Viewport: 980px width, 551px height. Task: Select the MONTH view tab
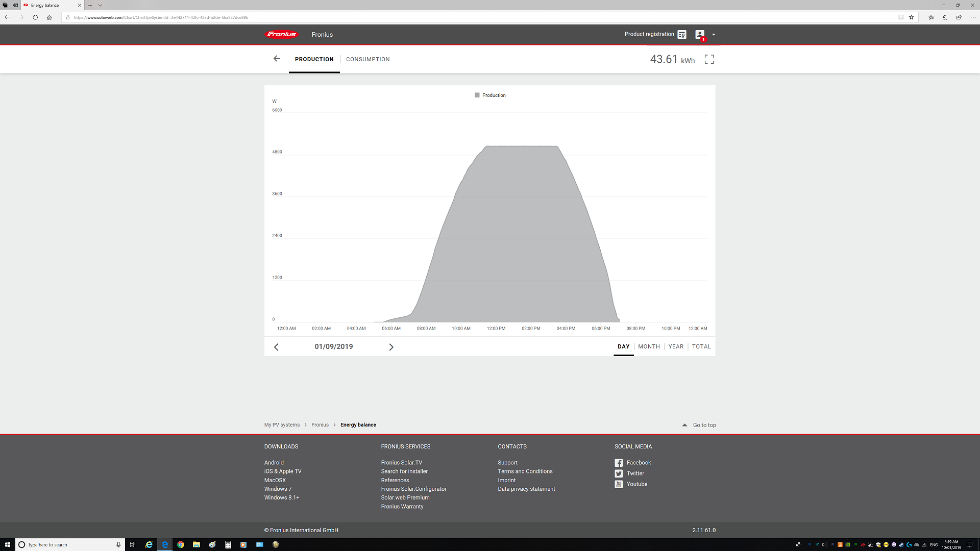click(649, 346)
